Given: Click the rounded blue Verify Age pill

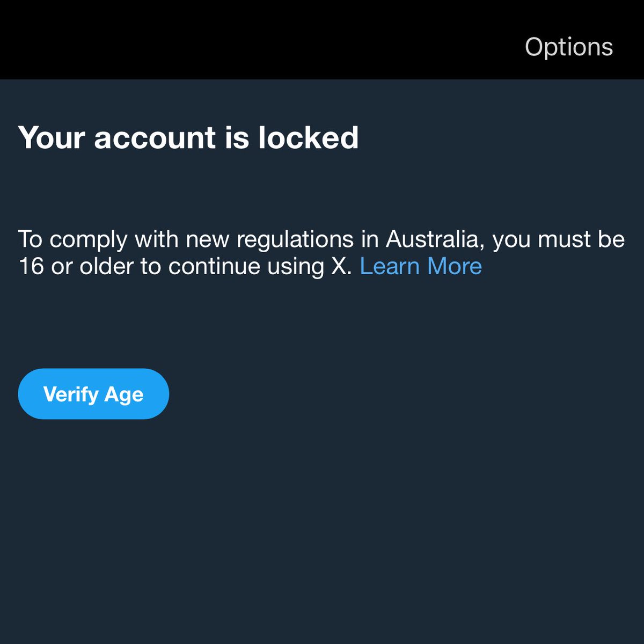Looking at the screenshot, I should (x=93, y=394).
